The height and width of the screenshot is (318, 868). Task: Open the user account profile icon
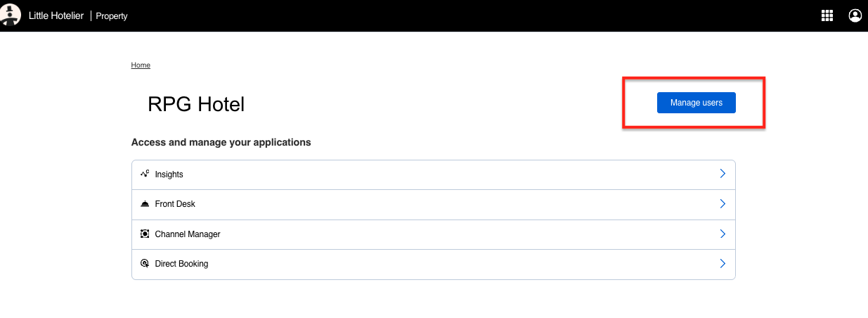click(855, 15)
